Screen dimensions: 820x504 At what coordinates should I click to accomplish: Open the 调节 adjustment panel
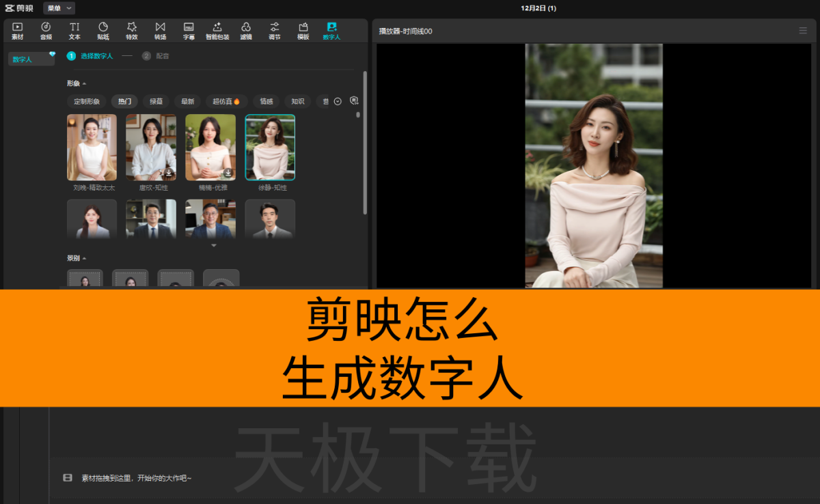274,31
